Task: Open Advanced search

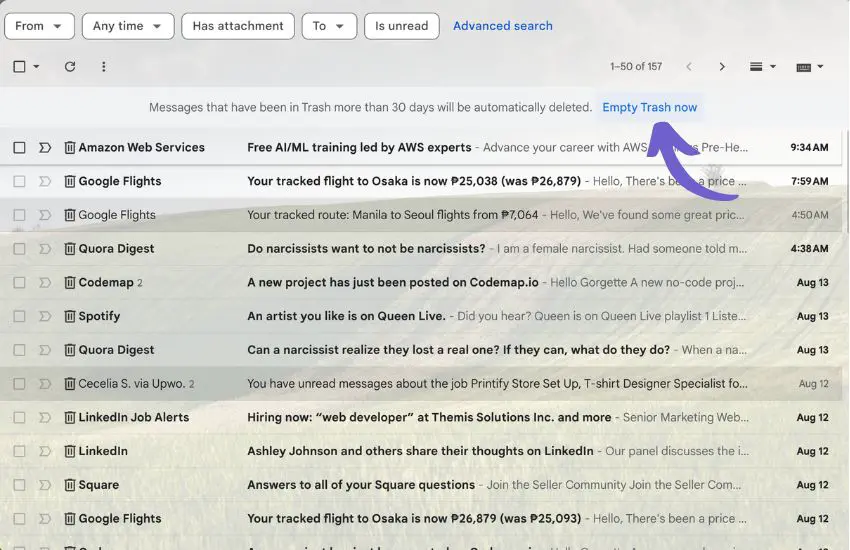Action: coord(503,26)
